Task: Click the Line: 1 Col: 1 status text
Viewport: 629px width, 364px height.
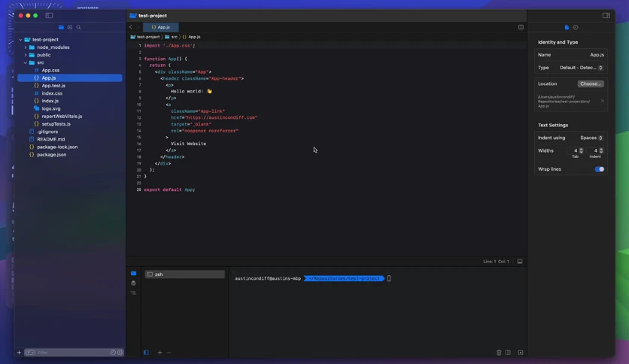Action: pos(496,262)
